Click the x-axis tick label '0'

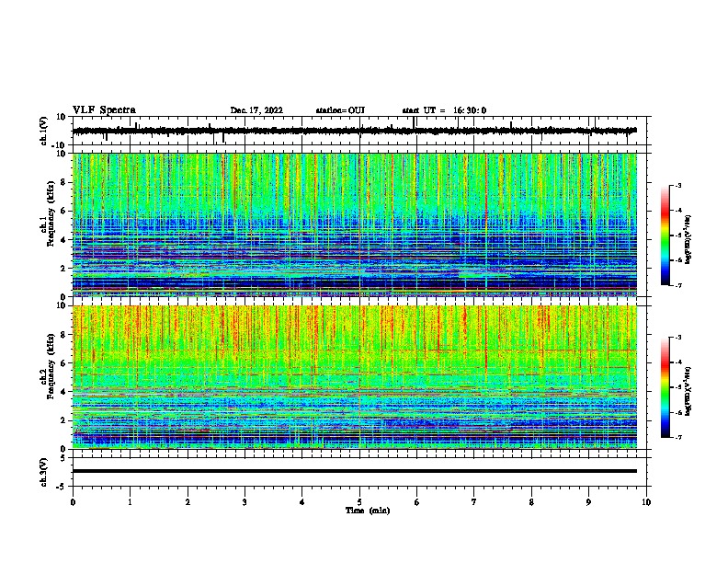pos(73,502)
